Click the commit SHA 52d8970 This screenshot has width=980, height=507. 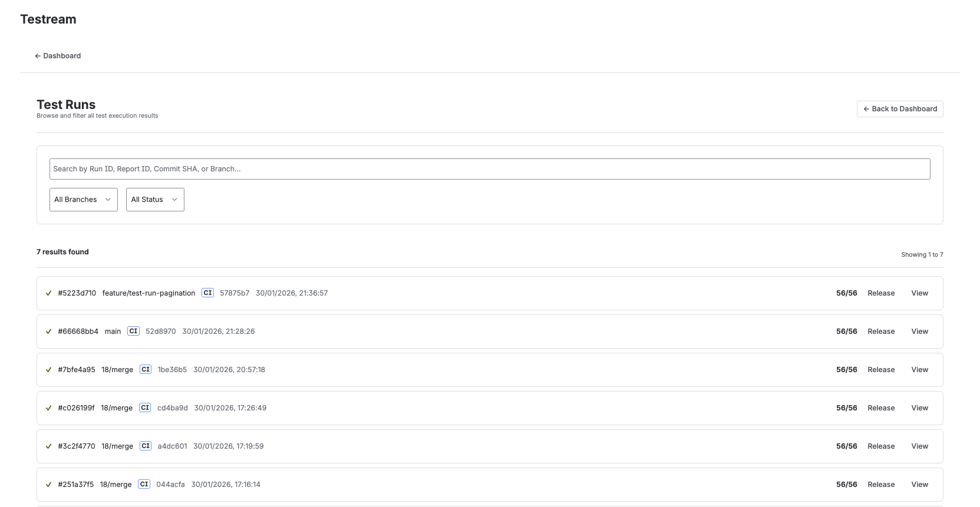click(161, 332)
